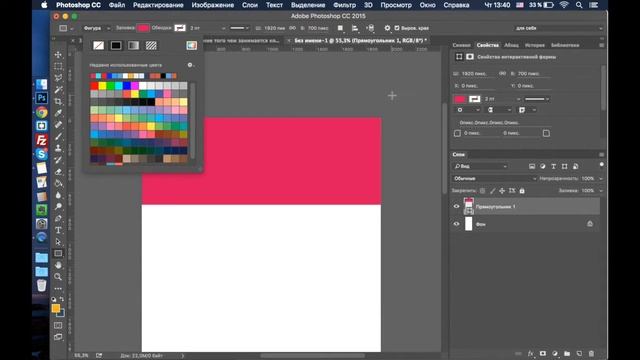Hide the Прямоугольник 1 layer
Screen dimensions: 640x360
click(x=456, y=207)
